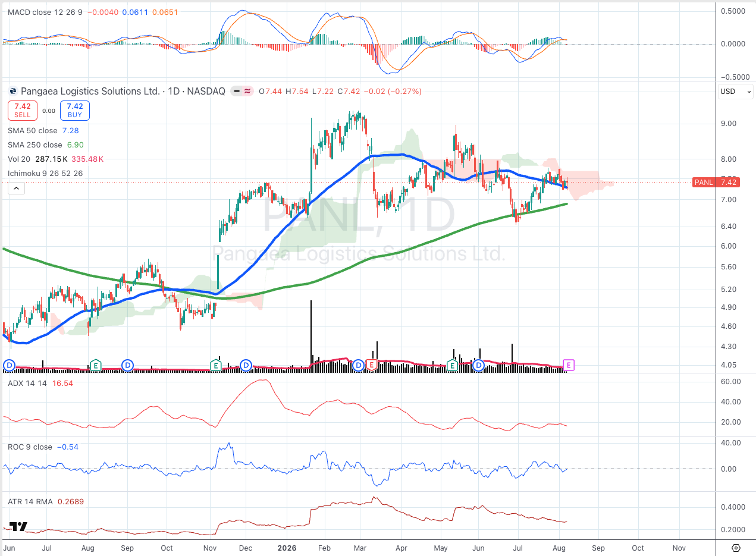Click the dividend D marker in June 2026

coord(479,365)
